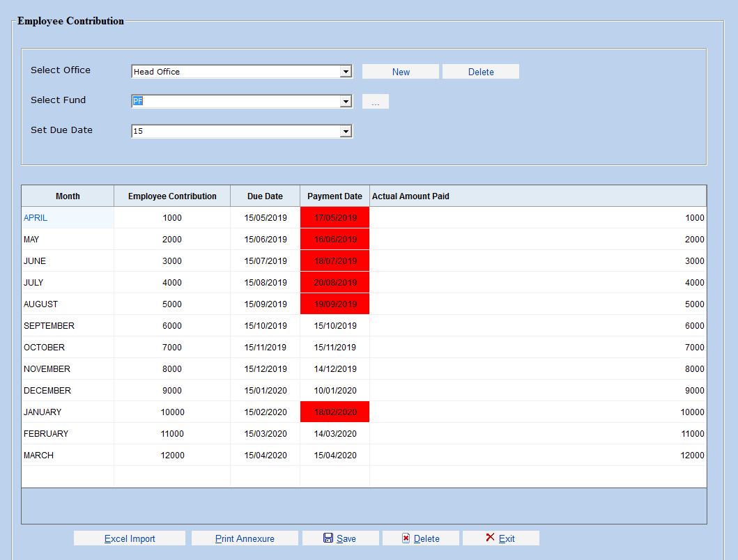
Task: Click the Exit button label
Action: coord(507,539)
